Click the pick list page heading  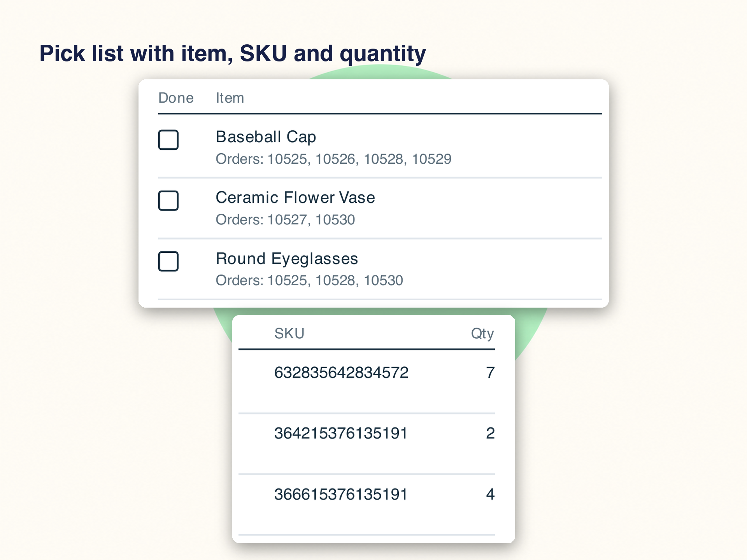pos(233,54)
